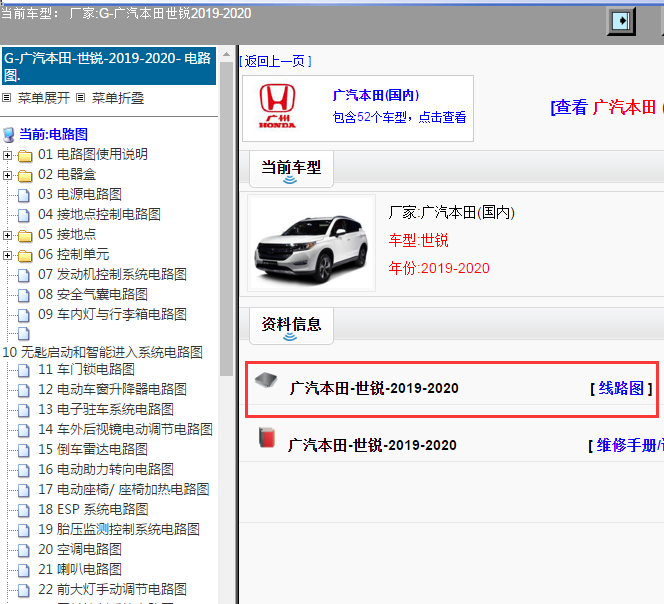
Task: Click the 年份:2019-2020 text
Action: point(439,268)
